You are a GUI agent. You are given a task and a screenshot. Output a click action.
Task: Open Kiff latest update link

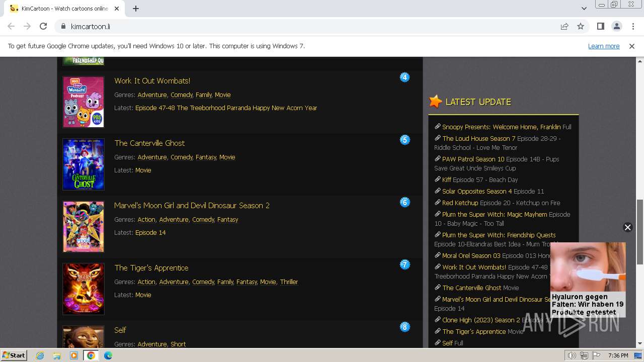(x=447, y=179)
